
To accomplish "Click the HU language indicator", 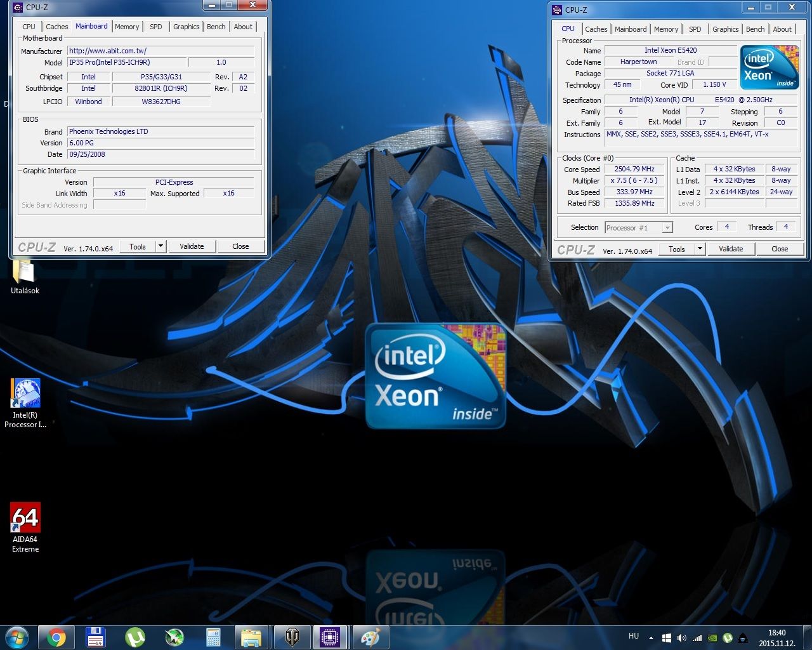I will (634, 636).
